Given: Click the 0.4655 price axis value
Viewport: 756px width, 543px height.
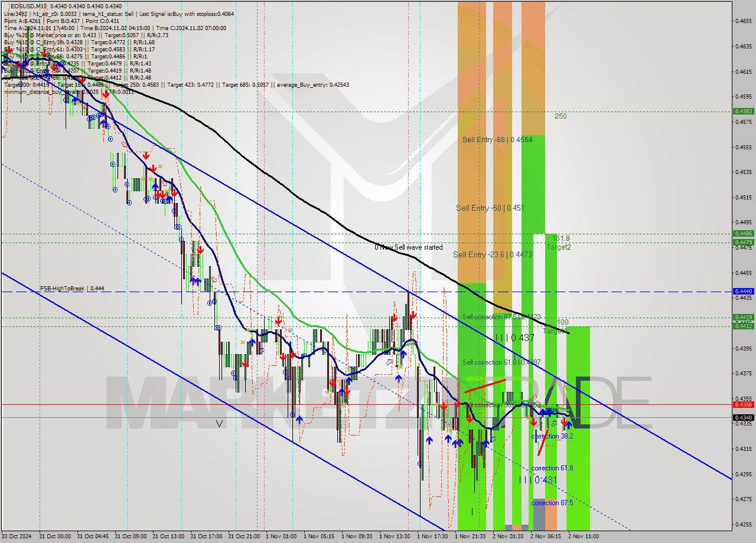Looking at the screenshot, I should coord(742,21).
